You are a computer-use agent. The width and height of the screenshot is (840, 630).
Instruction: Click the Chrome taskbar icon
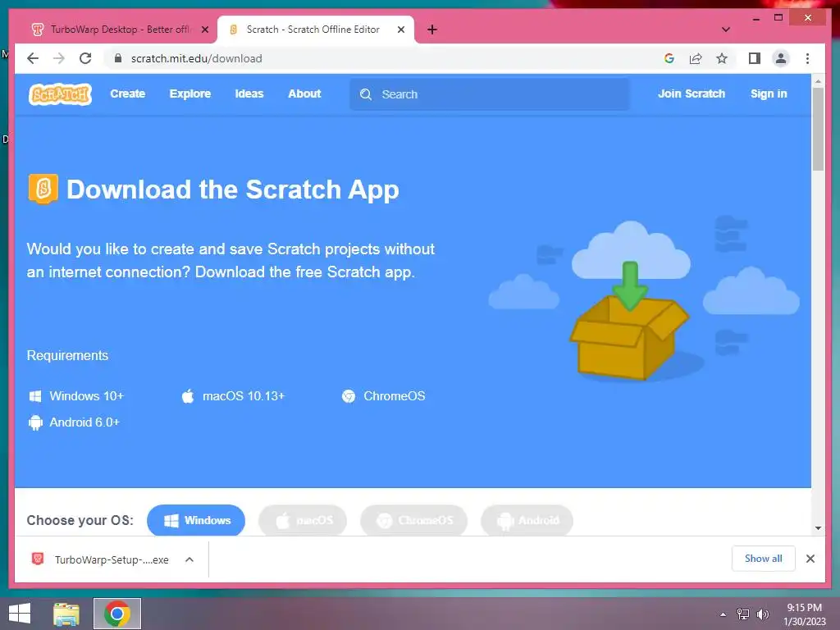point(117,614)
